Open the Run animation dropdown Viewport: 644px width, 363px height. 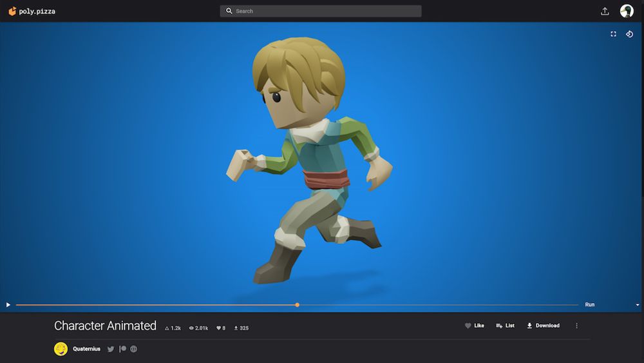[590, 304]
